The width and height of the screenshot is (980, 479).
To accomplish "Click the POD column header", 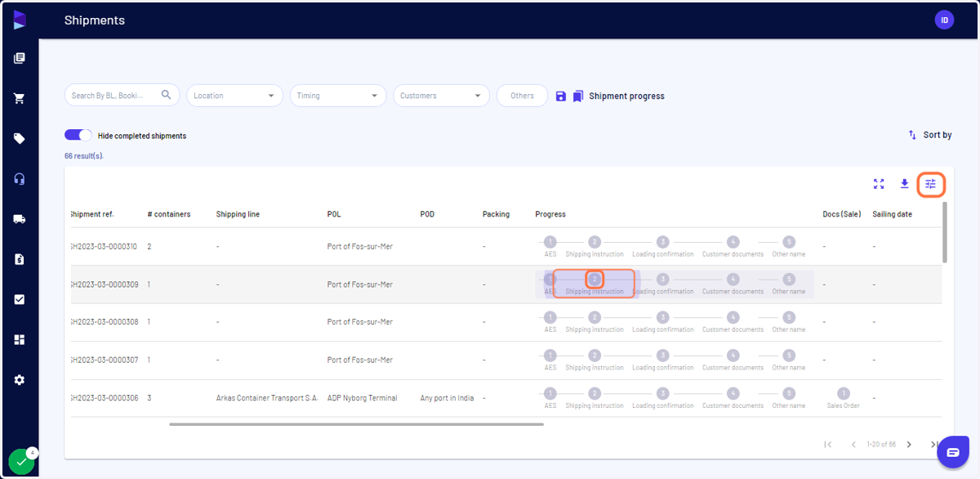I will 427,214.
